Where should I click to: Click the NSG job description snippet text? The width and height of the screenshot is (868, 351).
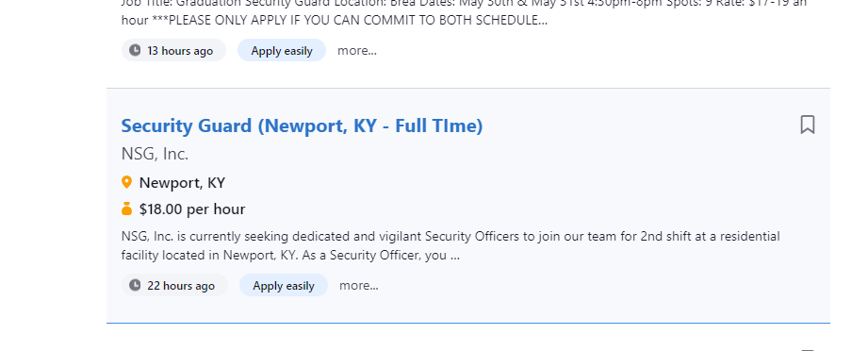pos(450,246)
